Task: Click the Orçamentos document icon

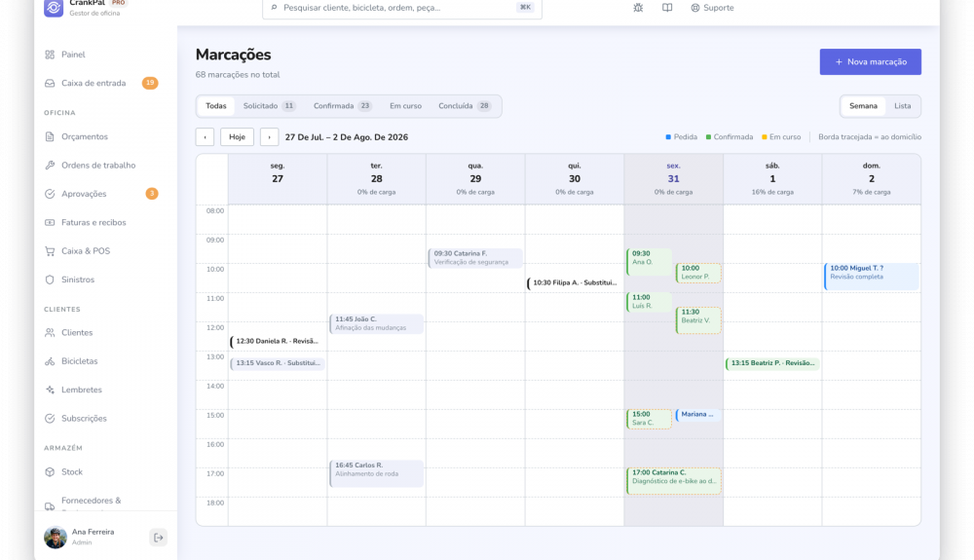Action: point(50,136)
